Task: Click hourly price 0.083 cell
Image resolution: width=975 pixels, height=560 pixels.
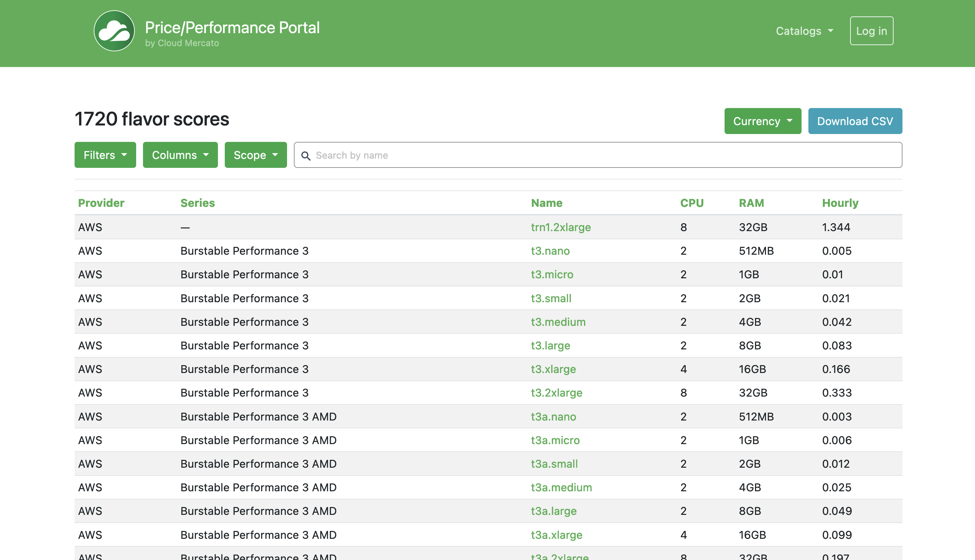Action: pyautogui.click(x=837, y=345)
